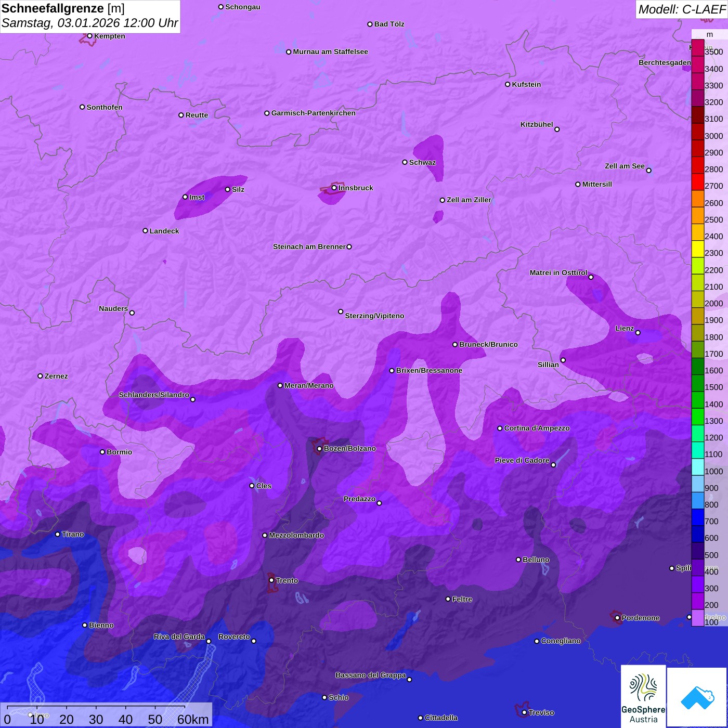This screenshot has height=728, width=728.
Task: Select the red 2700 m legend swatch
Action: (697, 182)
